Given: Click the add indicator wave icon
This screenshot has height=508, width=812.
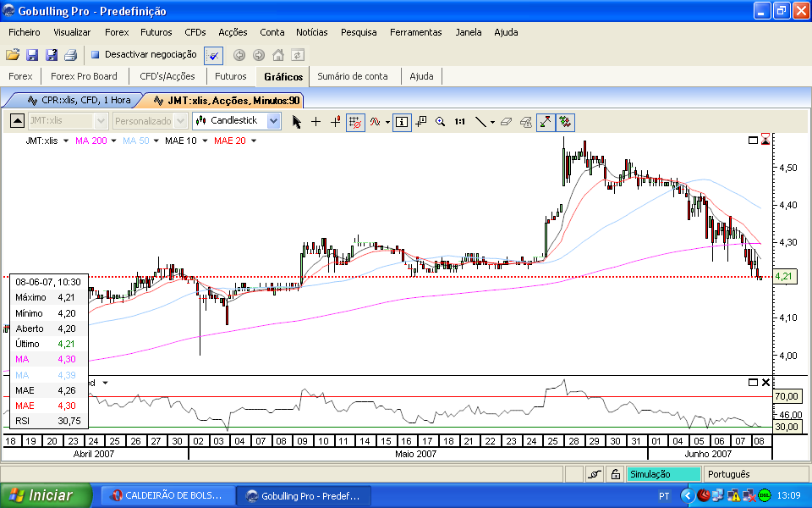Looking at the screenshot, I should tap(376, 122).
